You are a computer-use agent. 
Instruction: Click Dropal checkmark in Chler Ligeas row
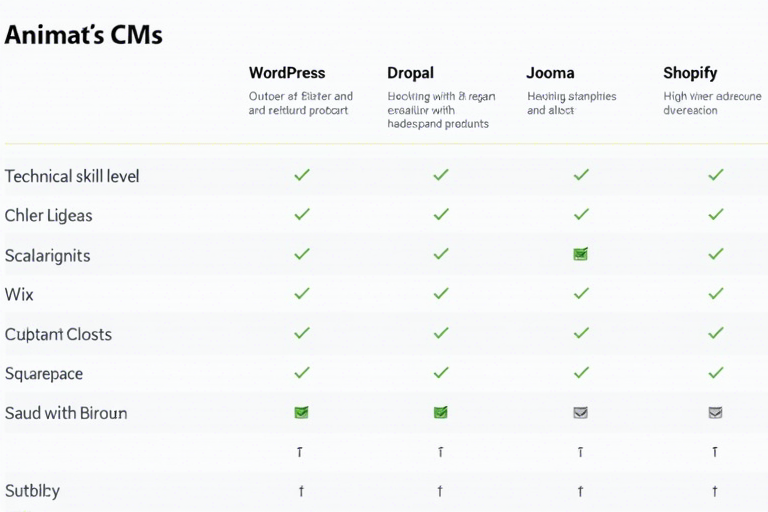point(440,214)
